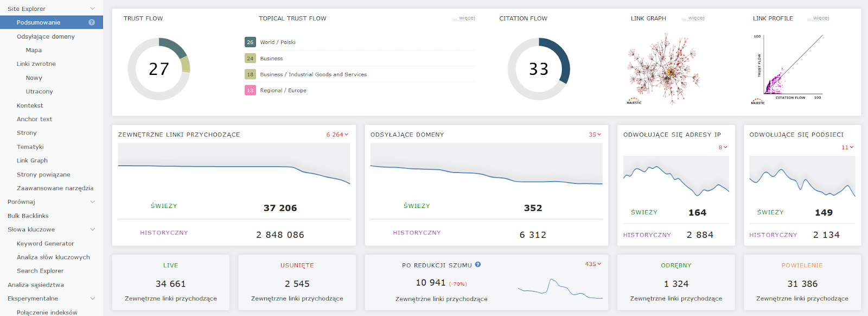
Task: Go to Linki zwrotne
Action: pyautogui.click(x=36, y=64)
